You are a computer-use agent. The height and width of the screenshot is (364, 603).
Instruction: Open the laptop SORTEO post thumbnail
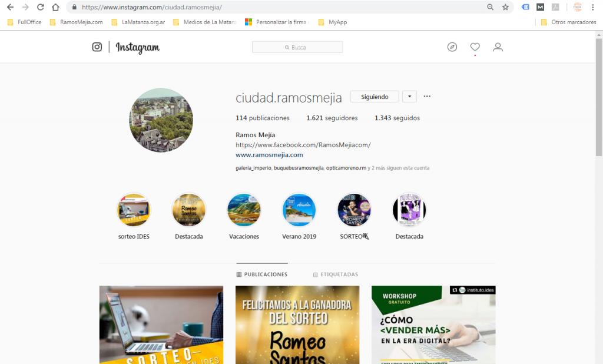pyautogui.click(x=161, y=325)
